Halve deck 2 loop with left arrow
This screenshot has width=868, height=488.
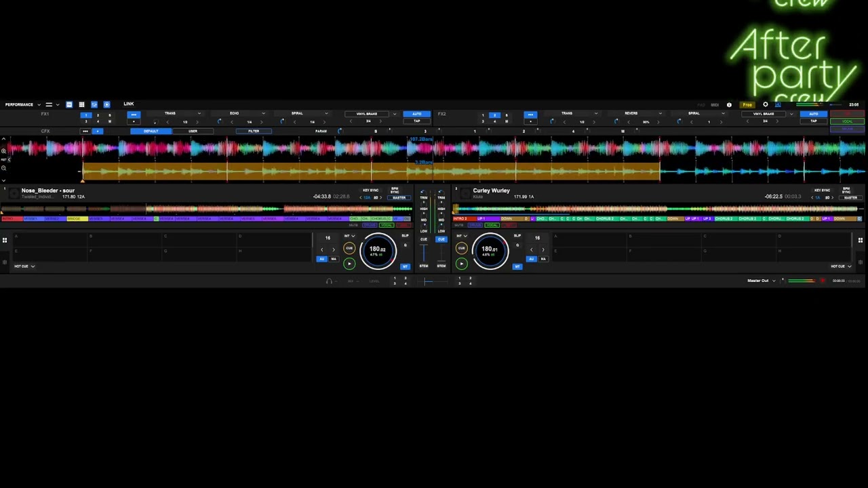tap(532, 249)
